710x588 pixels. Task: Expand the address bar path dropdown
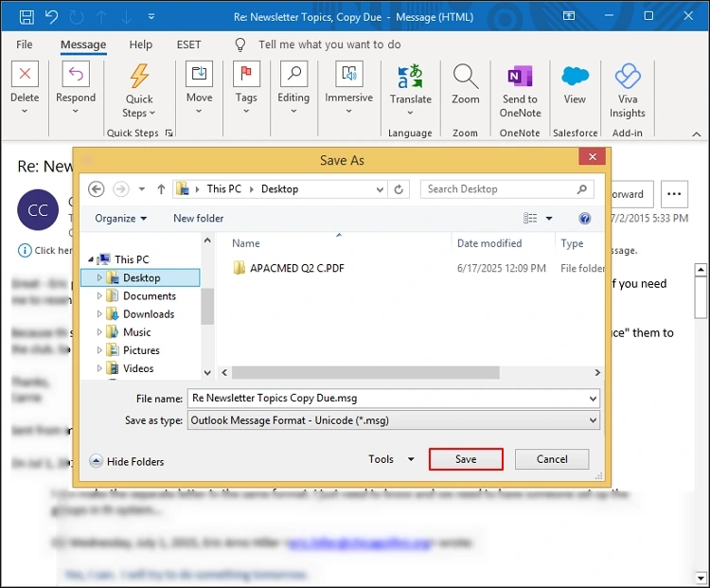(x=380, y=189)
